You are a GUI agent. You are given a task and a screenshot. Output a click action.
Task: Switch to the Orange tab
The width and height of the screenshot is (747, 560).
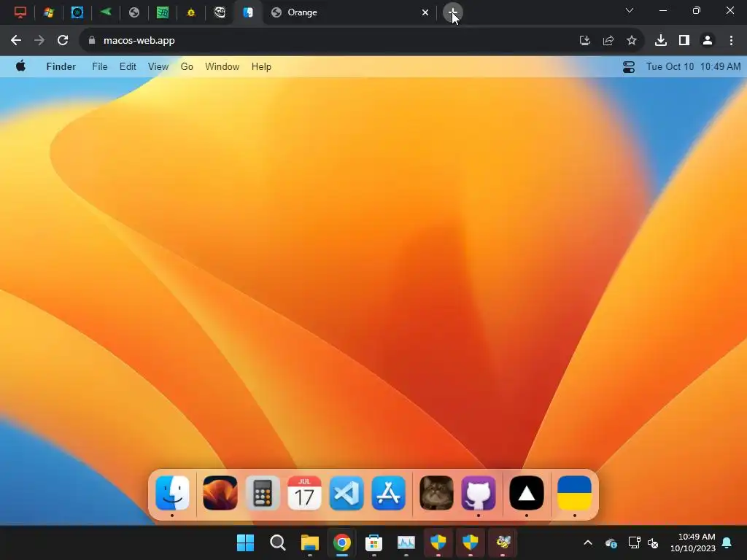point(349,12)
